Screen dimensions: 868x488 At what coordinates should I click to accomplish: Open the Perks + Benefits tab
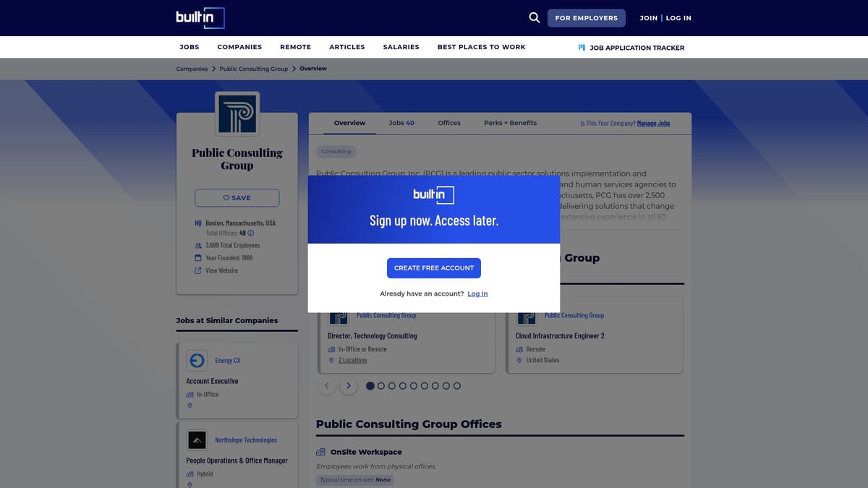[510, 123]
